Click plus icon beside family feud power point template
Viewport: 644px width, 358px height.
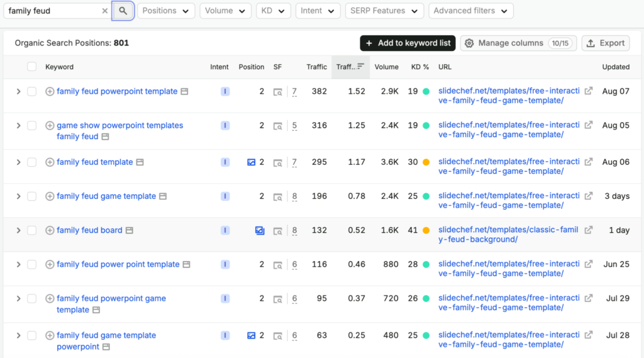(50, 264)
